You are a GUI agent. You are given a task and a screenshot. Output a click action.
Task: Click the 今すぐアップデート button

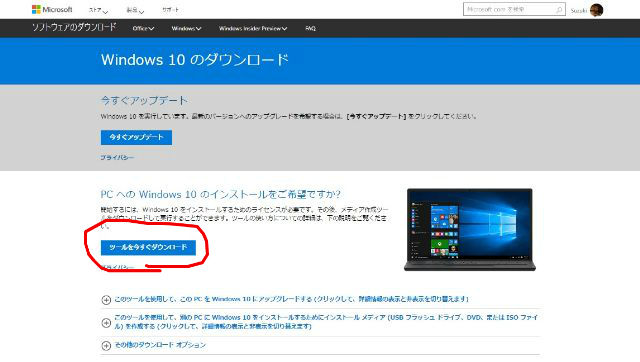click(x=136, y=138)
